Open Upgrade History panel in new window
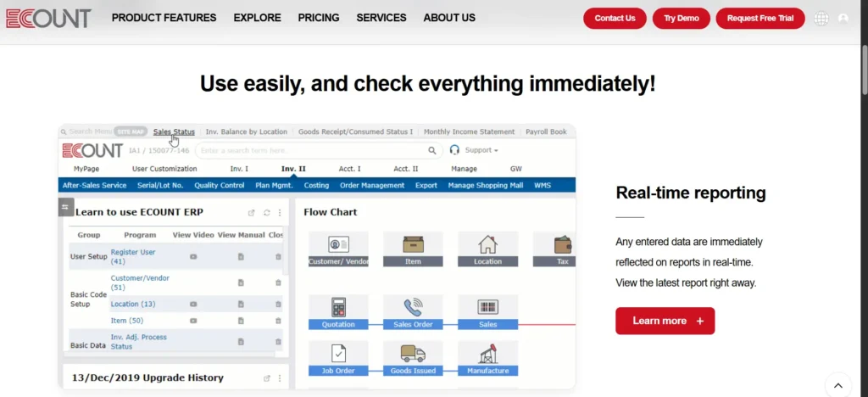This screenshot has width=868, height=397. (267, 378)
